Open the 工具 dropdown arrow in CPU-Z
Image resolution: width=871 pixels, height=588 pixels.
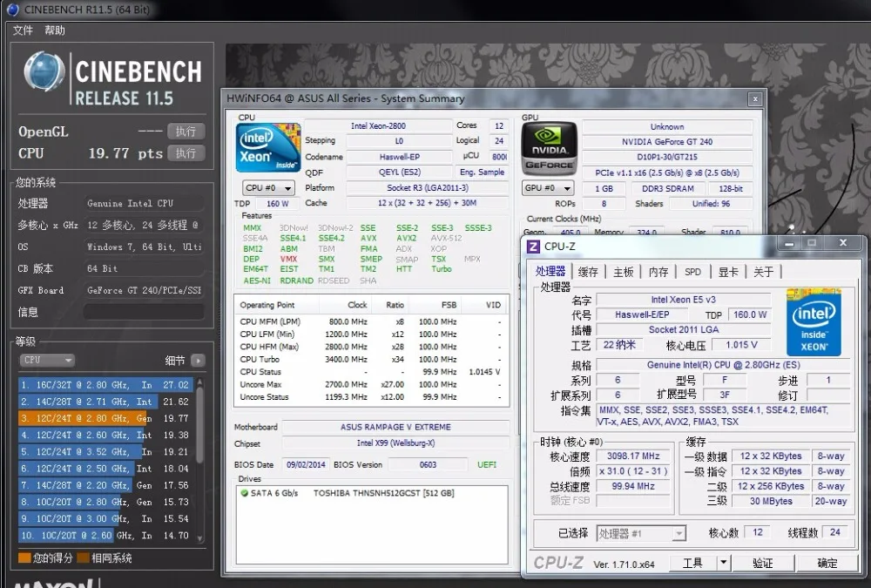click(723, 563)
